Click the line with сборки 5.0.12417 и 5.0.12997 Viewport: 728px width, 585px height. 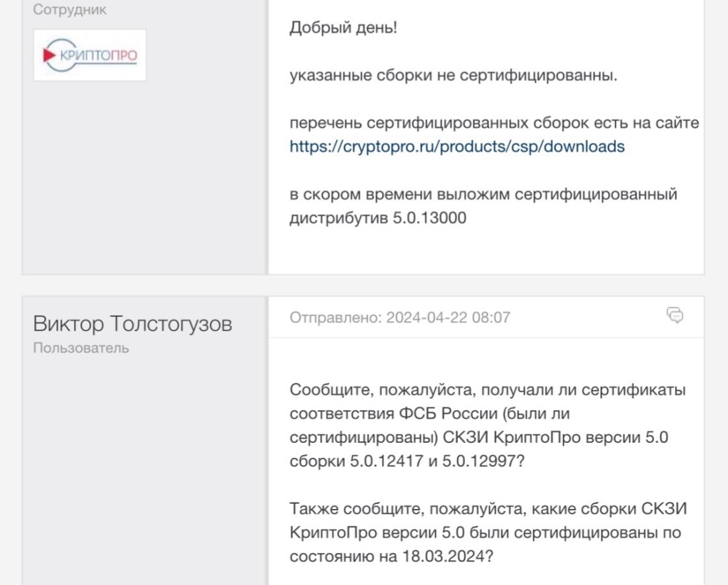(x=407, y=461)
